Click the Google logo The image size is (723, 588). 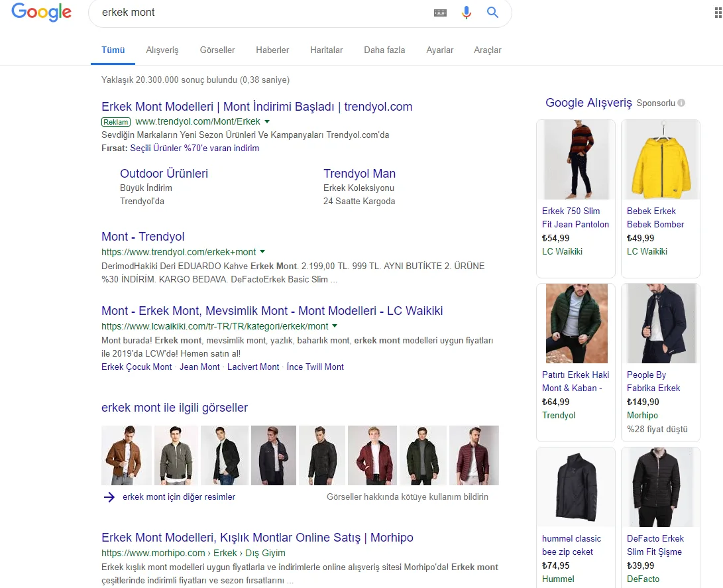pyautogui.click(x=42, y=13)
